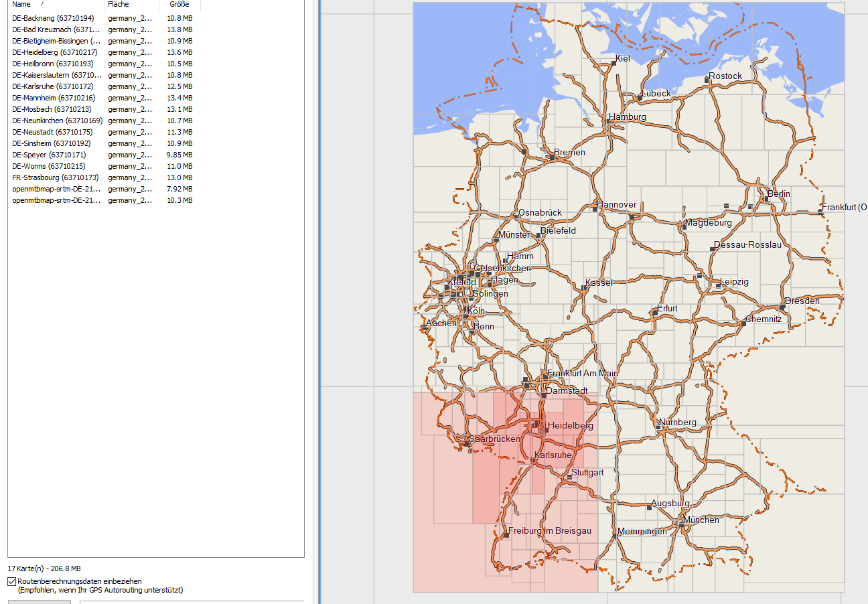The width and height of the screenshot is (868, 604).
Task: Click the Berlin city marker on map
Action: (x=765, y=199)
